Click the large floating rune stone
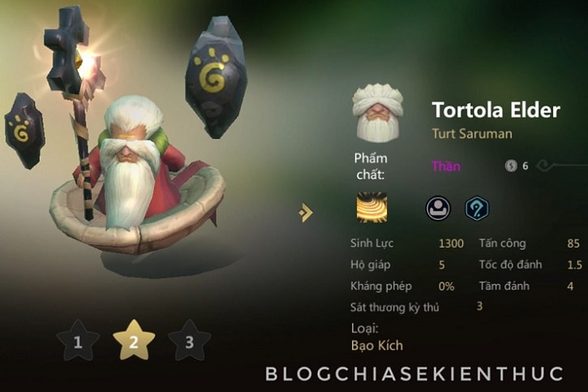588x392 pixels. 216,77
